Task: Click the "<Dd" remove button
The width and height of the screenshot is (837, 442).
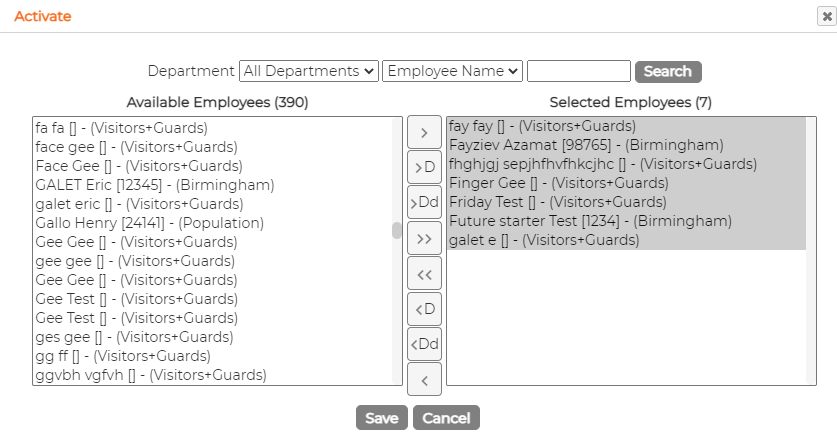Action: tap(424, 344)
